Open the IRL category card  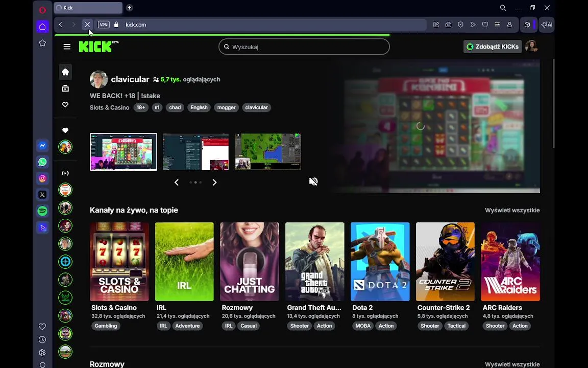click(x=184, y=262)
